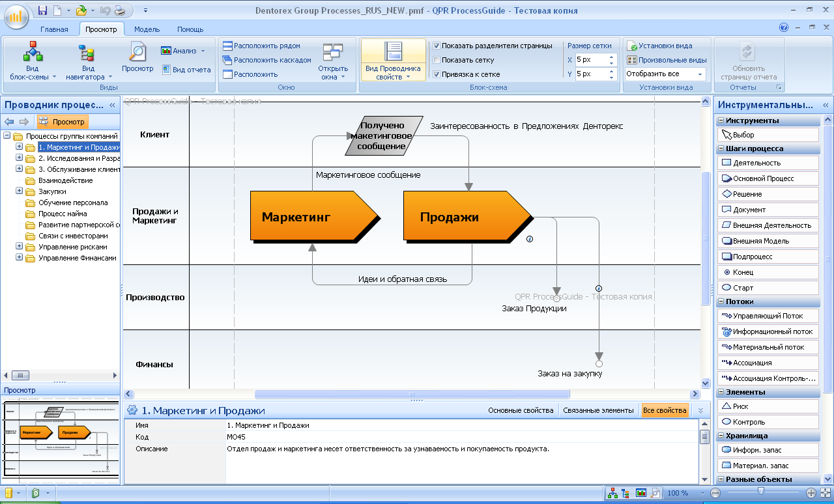Click the New document icon
Image resolution: width=834 pixels, height=504 pixels.
click(x=57, y=10)
